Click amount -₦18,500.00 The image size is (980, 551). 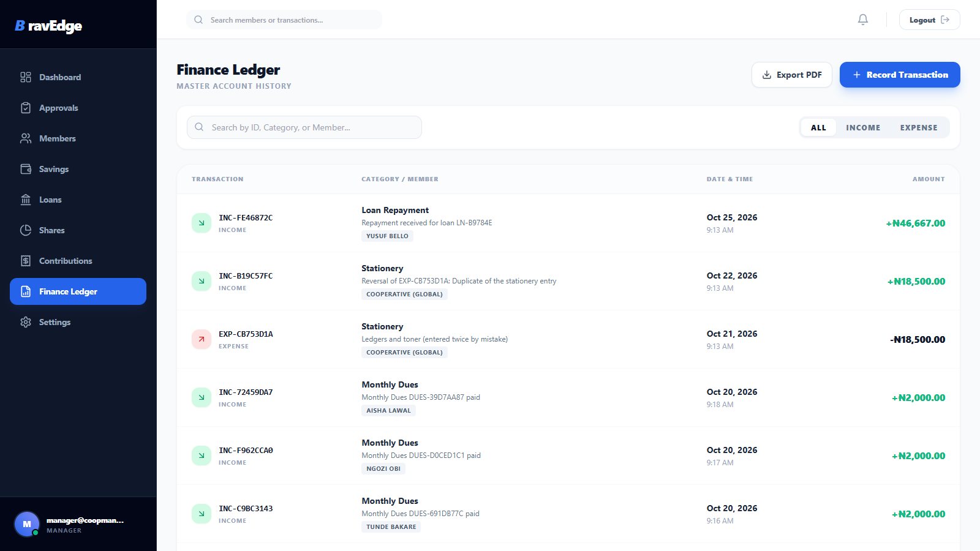pyautogui.click(x=918, y=340)
